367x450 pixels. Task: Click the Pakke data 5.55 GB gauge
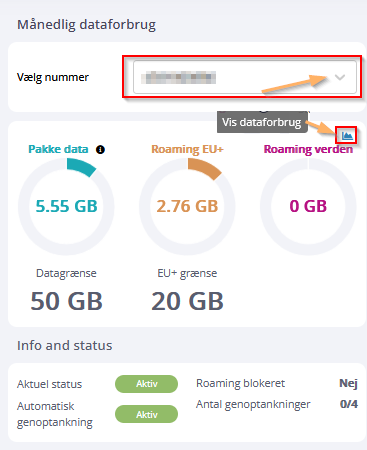[x=66, y=206]
